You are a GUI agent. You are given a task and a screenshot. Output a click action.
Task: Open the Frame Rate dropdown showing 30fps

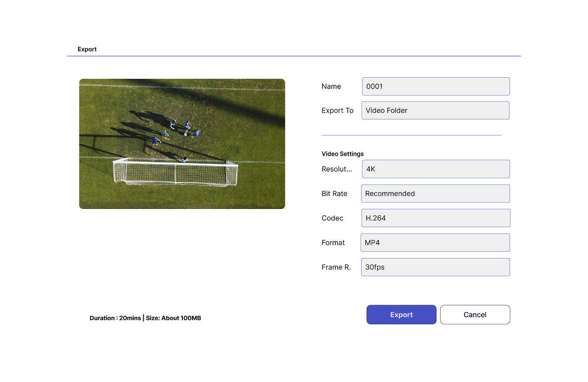[x=435, y=267]
